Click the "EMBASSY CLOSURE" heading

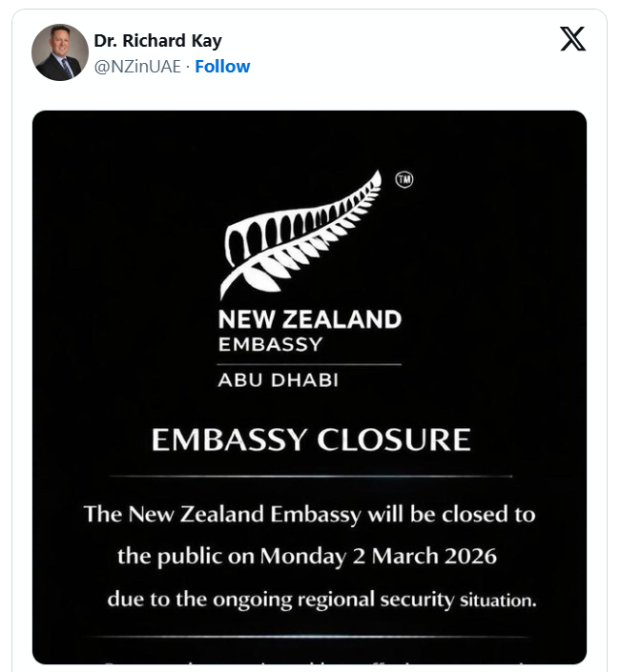click(311, 439)
